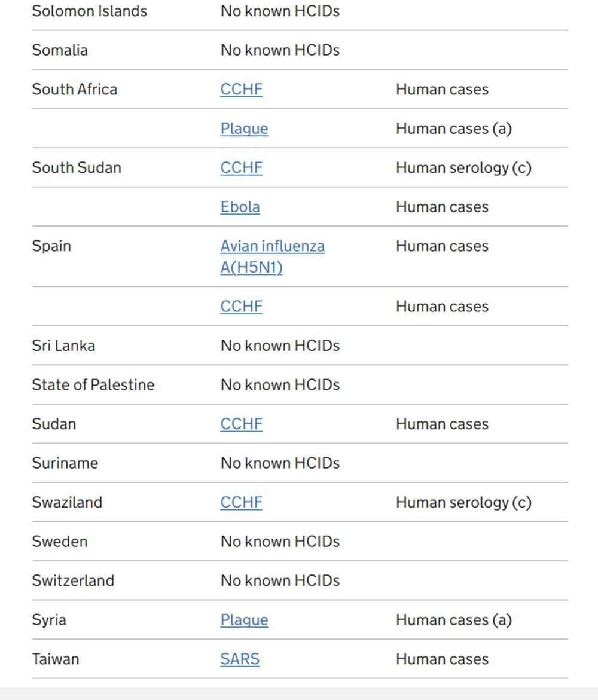Open the CCHF link in Sudan row
Screen dimensions: 598x700
click(241, 424)
